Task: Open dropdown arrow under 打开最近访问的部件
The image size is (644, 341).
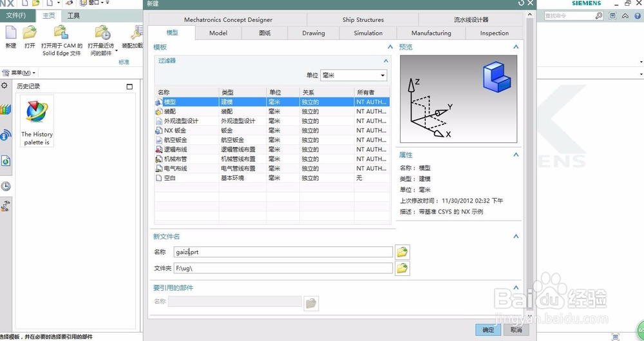Action: point(116,51)
